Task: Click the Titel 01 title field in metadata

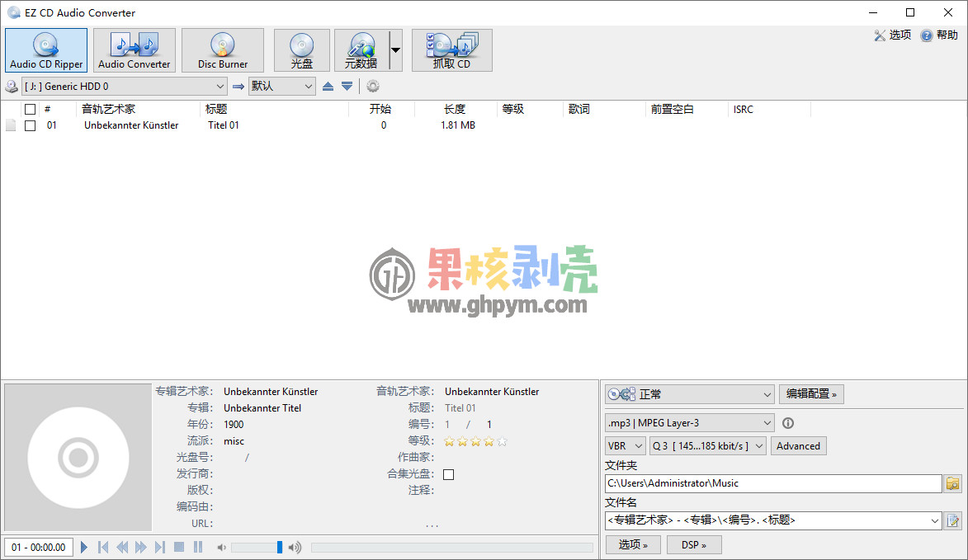Action: [460, 408]
